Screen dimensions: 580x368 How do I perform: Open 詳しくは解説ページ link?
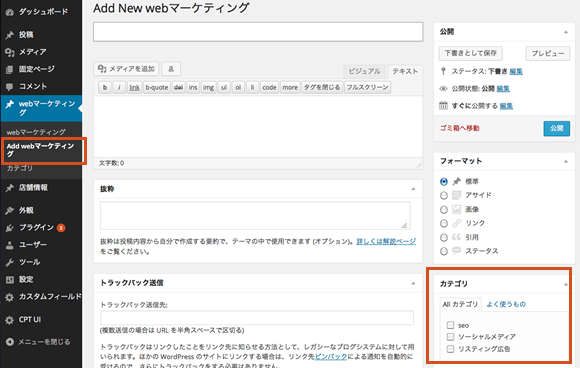pos(386,242)
